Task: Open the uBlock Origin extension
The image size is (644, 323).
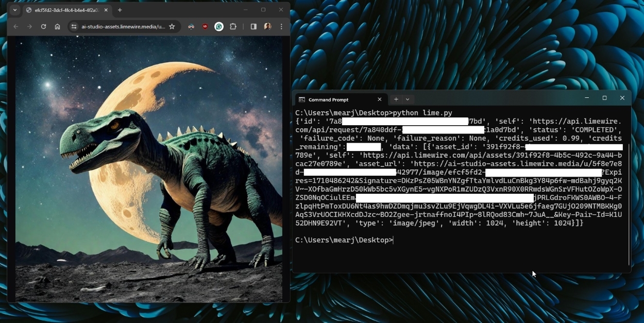Action: (205, 27)
